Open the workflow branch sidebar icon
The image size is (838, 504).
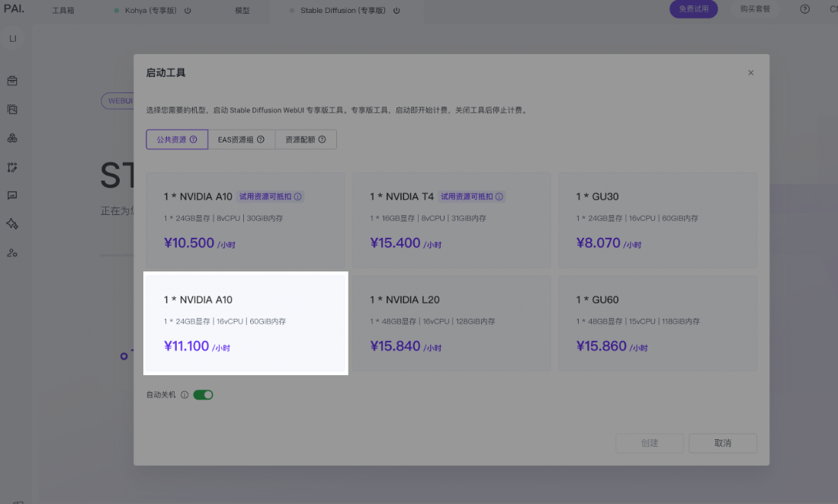pyautogui.click(x=12, y=167)
